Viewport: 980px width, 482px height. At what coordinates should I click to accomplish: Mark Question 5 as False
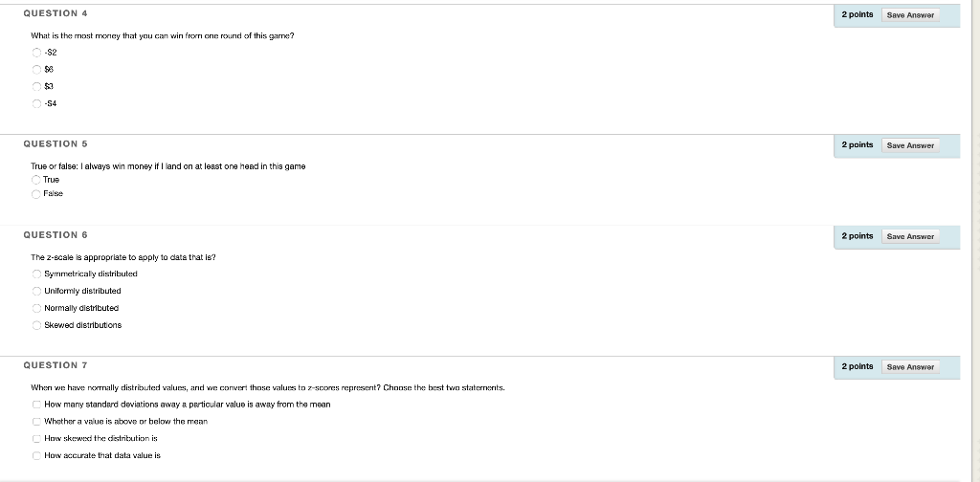pyautogui.click(x=35, y=193)
